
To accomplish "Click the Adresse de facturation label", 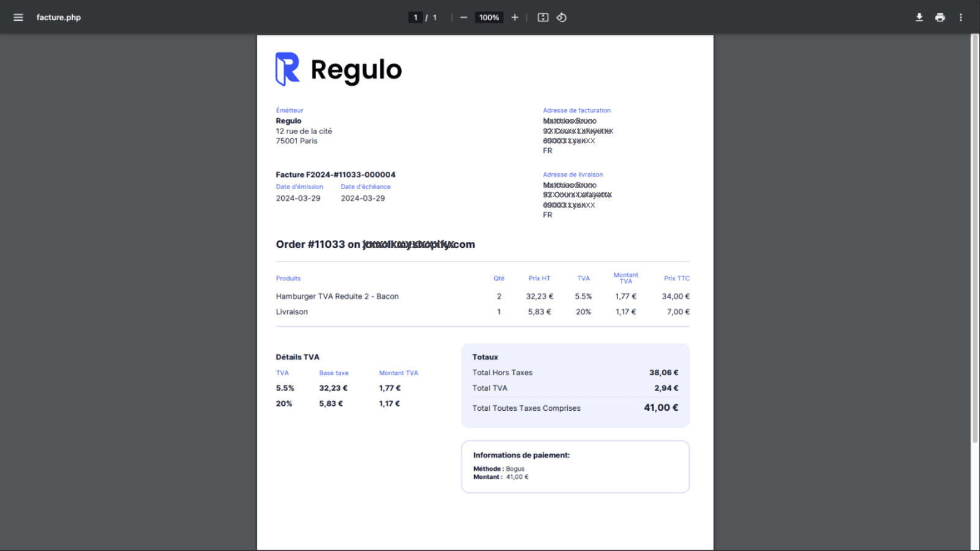I will pos(576,110).
